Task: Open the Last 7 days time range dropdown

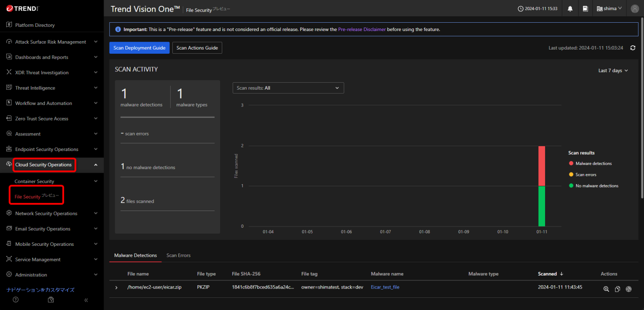Action: click(x=613, y=70)
